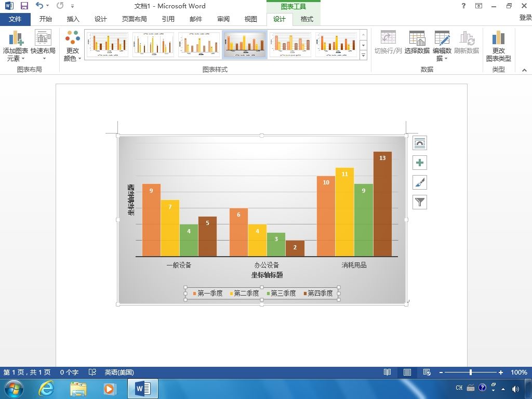Screen dimensions: 532x399
Task: Open 快速布局 chart layouts
Action: pos(43,45)
